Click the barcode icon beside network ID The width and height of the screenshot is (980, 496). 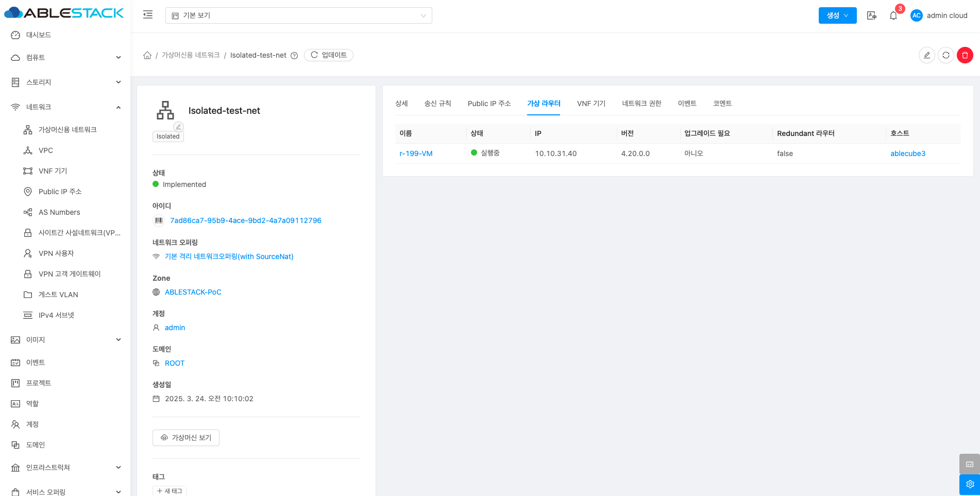click(159, 220)
